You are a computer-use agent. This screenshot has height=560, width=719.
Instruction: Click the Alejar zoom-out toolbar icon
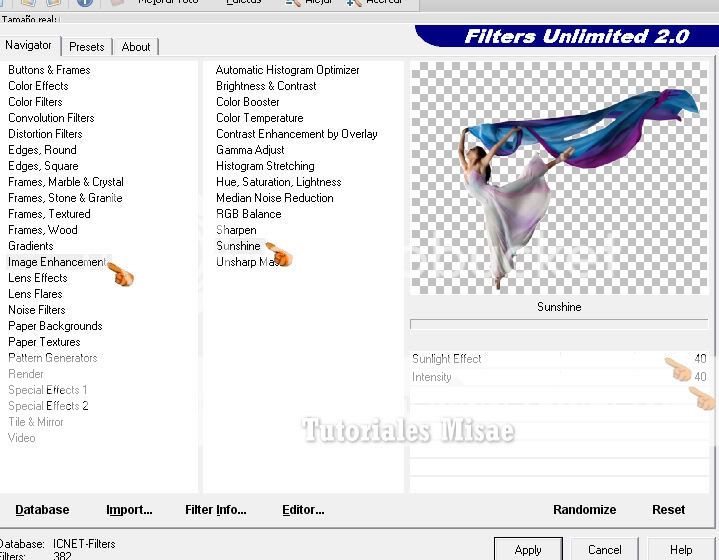click(292, 3)
